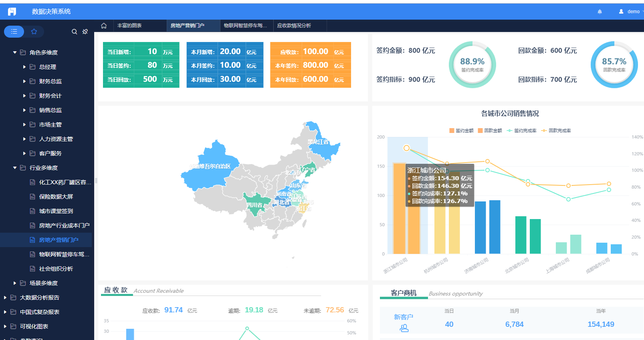Open the 保险数据大屏 report
644x340 pixels.
click(56, 197)
